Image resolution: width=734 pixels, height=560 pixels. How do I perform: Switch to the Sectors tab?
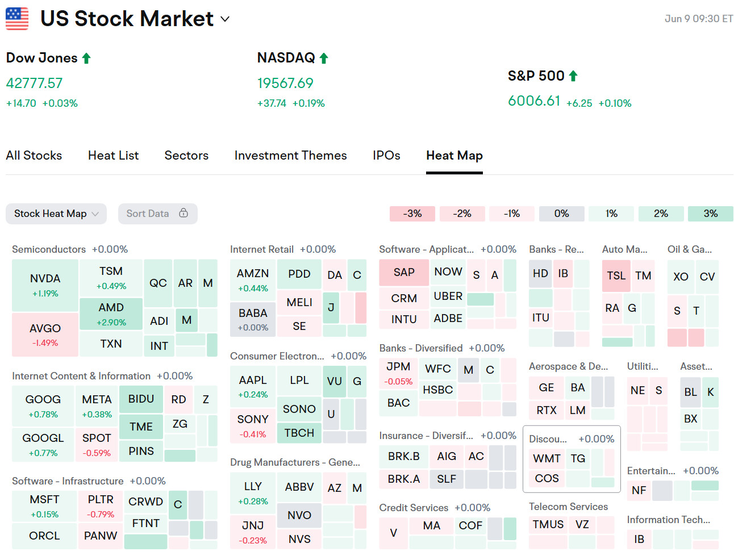[186, 156]
